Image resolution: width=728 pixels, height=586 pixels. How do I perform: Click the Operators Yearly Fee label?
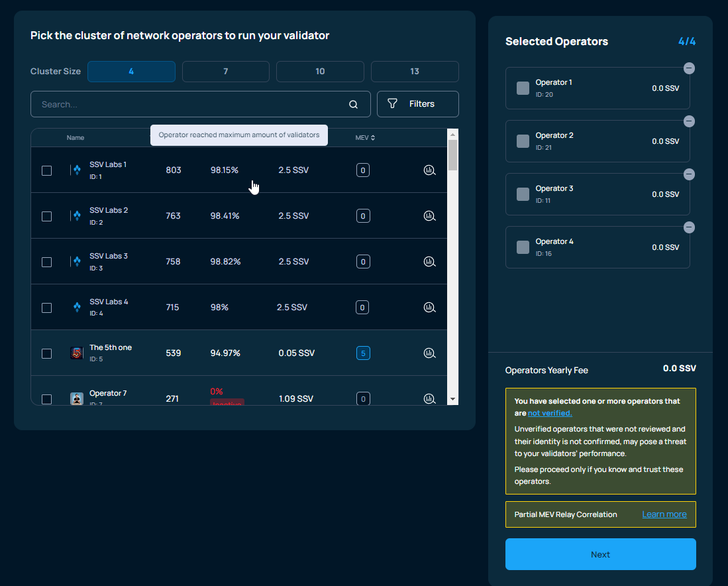pos(546,371)
